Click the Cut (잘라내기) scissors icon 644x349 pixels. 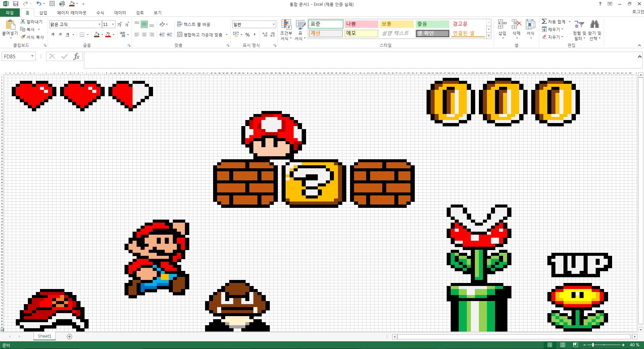coord(23,21)
